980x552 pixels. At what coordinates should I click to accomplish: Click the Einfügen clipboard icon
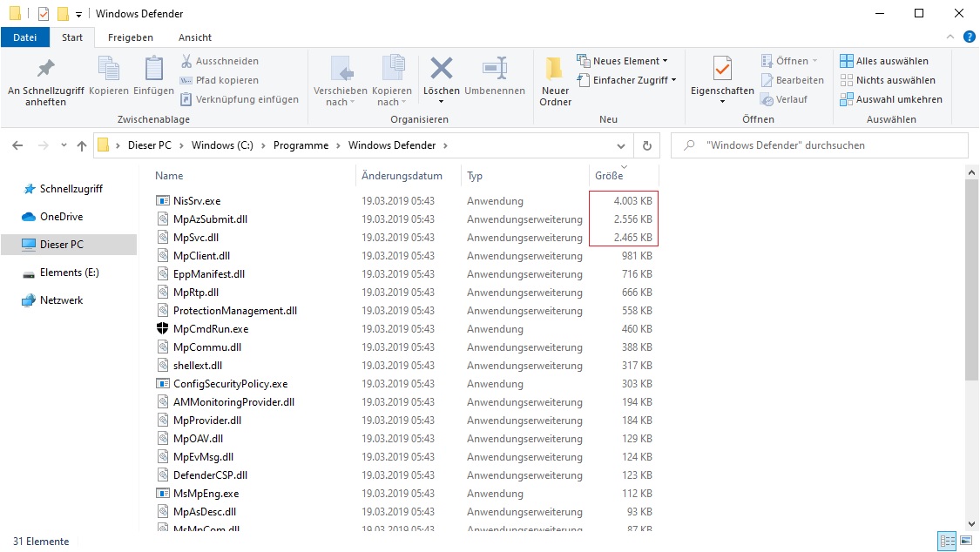[153, 76]
